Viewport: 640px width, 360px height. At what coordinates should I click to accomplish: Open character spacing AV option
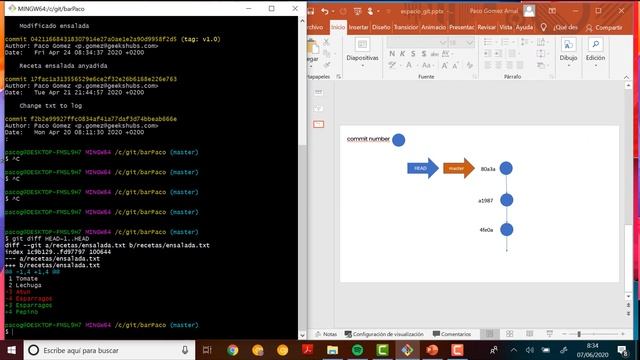(x=447, y=54)
